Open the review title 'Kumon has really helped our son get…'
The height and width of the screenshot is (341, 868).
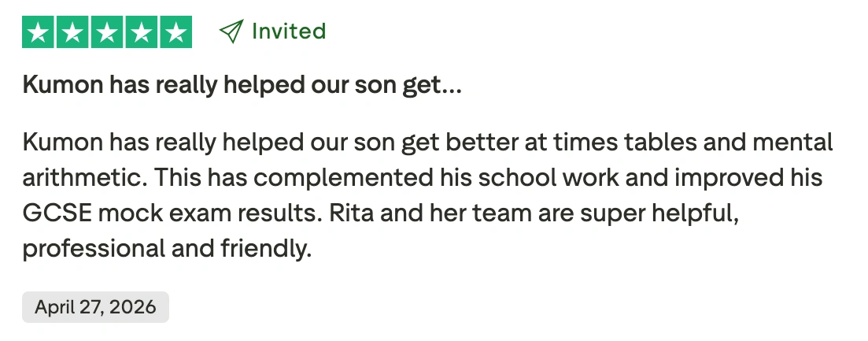pos(242,85)
